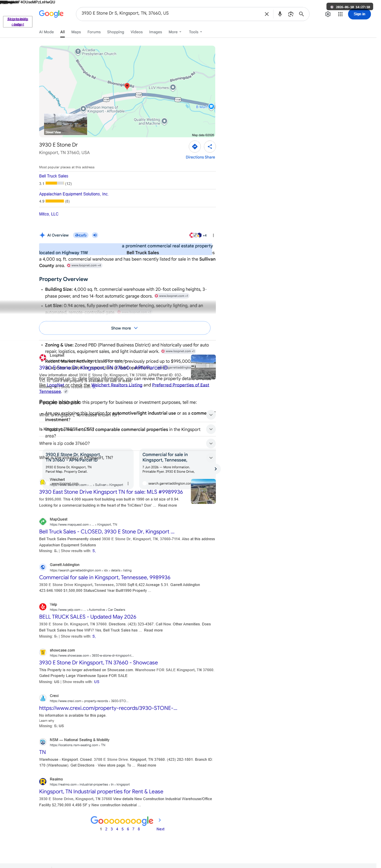Click the search query input field
Screen dimensions: 381x868
pos(169,13)
